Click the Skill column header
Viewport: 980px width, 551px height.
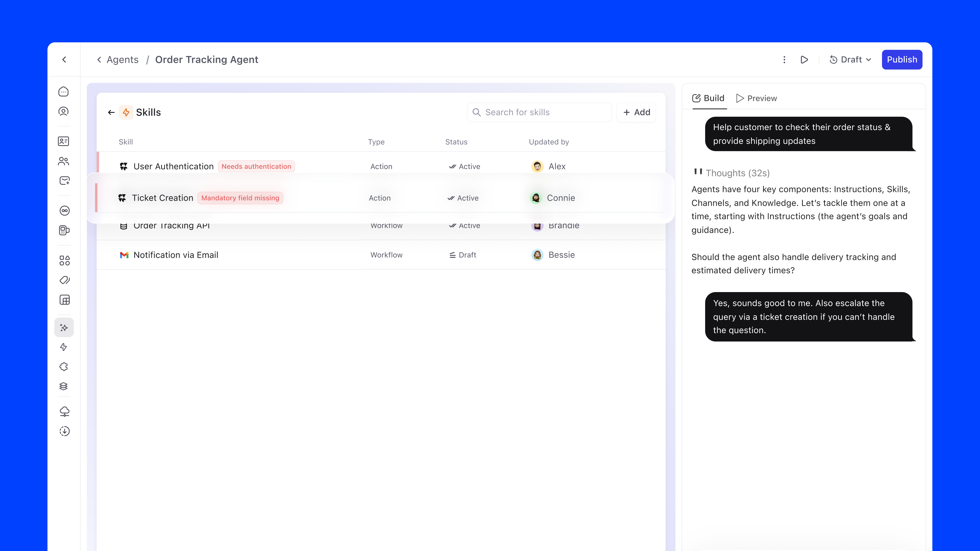click(x=126, y=142)
